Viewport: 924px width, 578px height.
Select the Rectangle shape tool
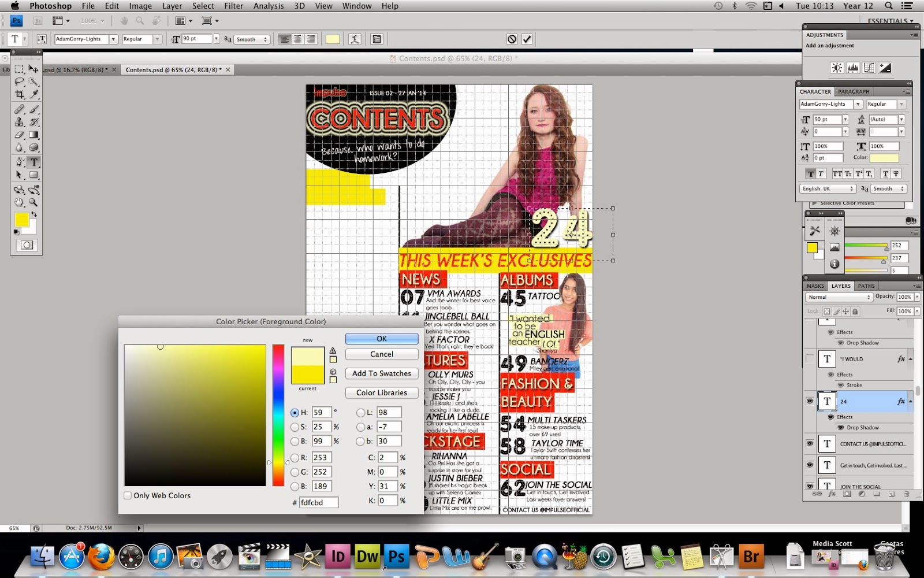[x=33, y=175]
